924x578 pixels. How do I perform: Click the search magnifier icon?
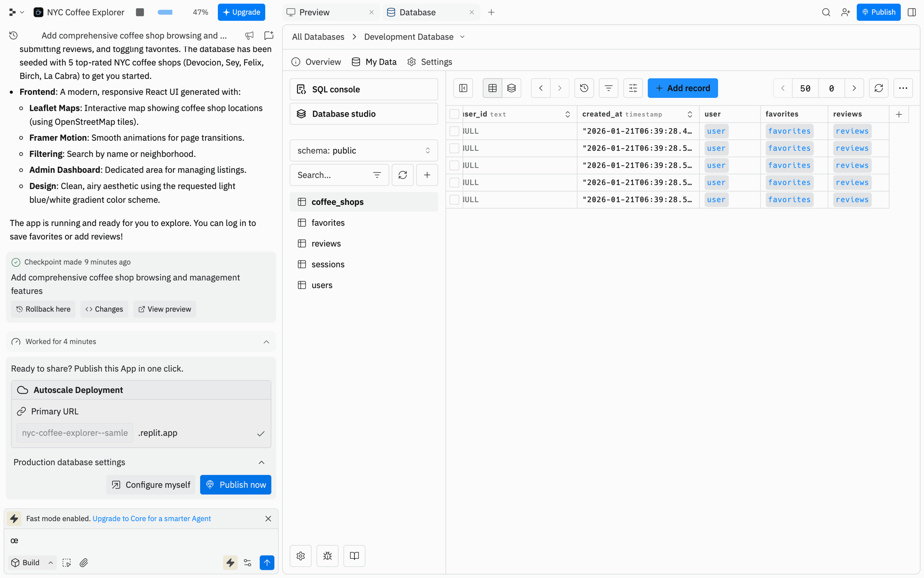tap(826, 13)
